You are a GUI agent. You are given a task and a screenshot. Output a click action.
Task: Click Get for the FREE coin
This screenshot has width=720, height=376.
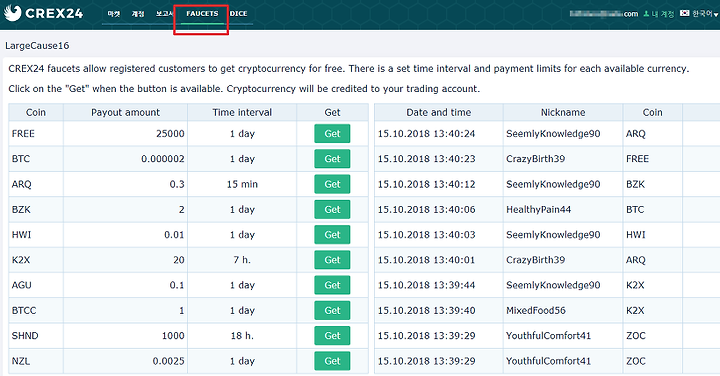tap(332, 134)
